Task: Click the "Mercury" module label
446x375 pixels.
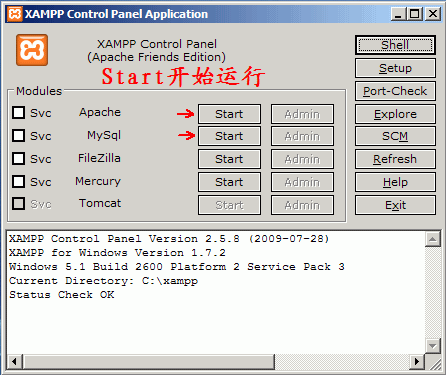Action: (98, 181)
